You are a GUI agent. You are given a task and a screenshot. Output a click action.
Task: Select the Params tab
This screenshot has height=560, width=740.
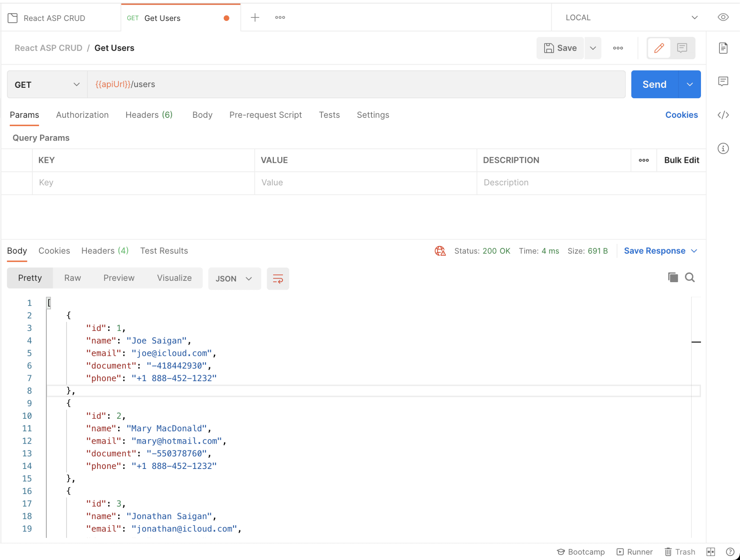[x=24, y=115]
